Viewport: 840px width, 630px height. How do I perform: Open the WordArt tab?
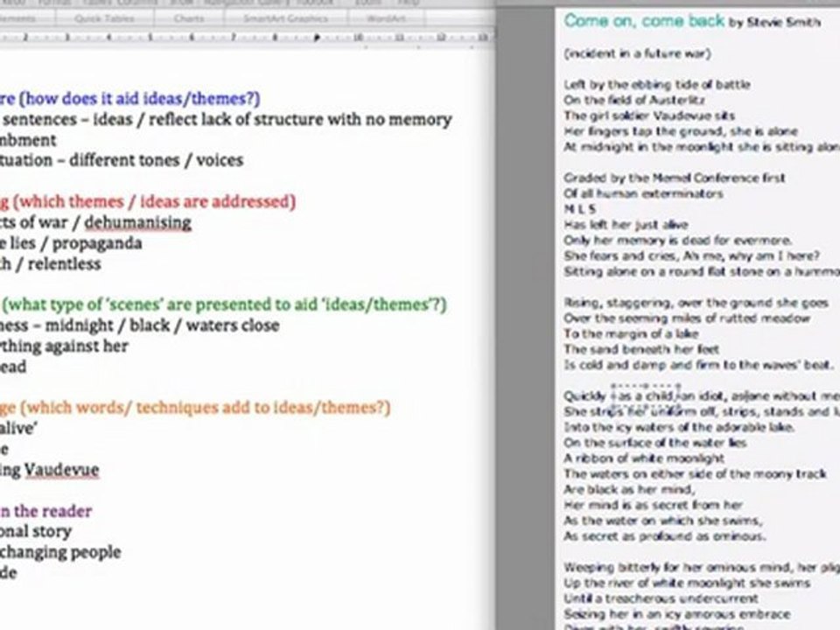pyautogui.click(x=386, y=18)
